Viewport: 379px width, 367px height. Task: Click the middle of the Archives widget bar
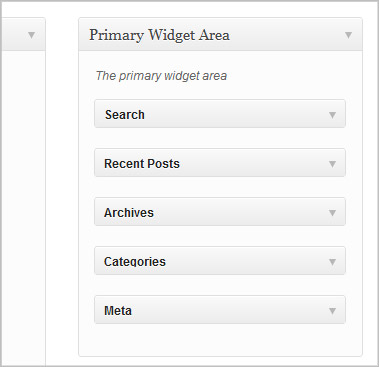(x=220, y=212)
